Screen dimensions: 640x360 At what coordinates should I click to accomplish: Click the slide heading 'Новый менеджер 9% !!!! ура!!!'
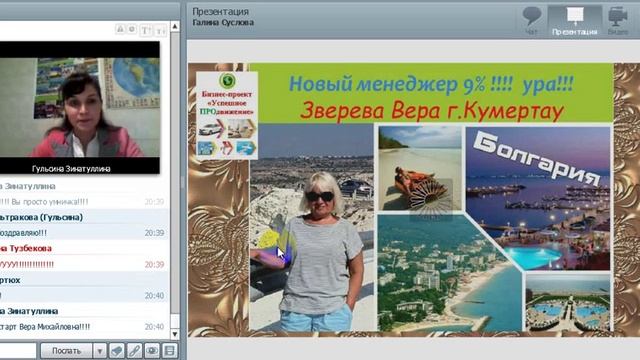[x=431, y=84]
